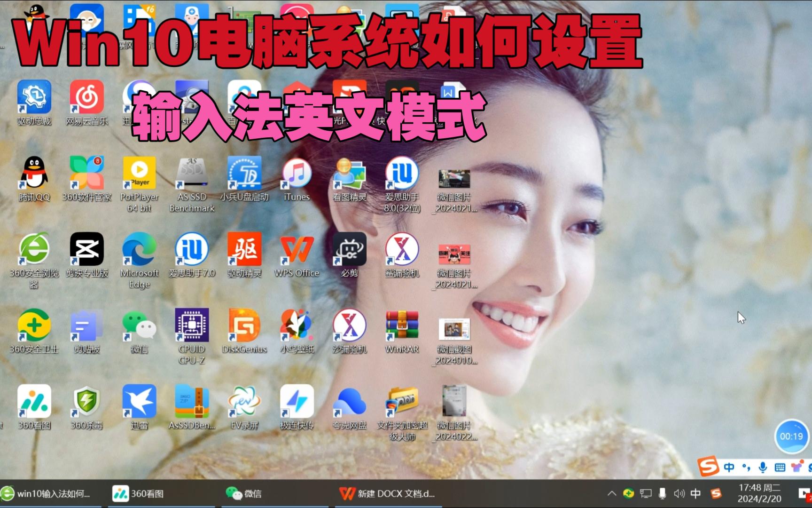
Task: Open 迅雷 desktop shortcut
Action: pyautogui.click(x=140, y=408)
